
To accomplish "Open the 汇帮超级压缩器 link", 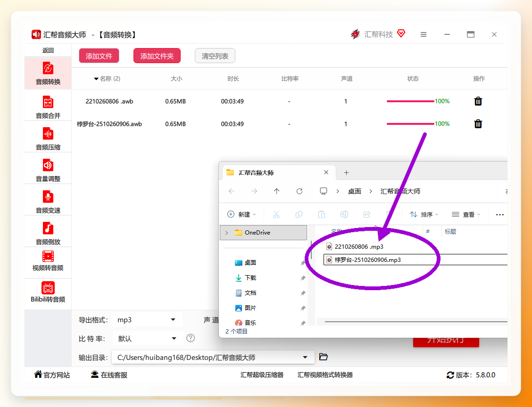I will point(262,375).
